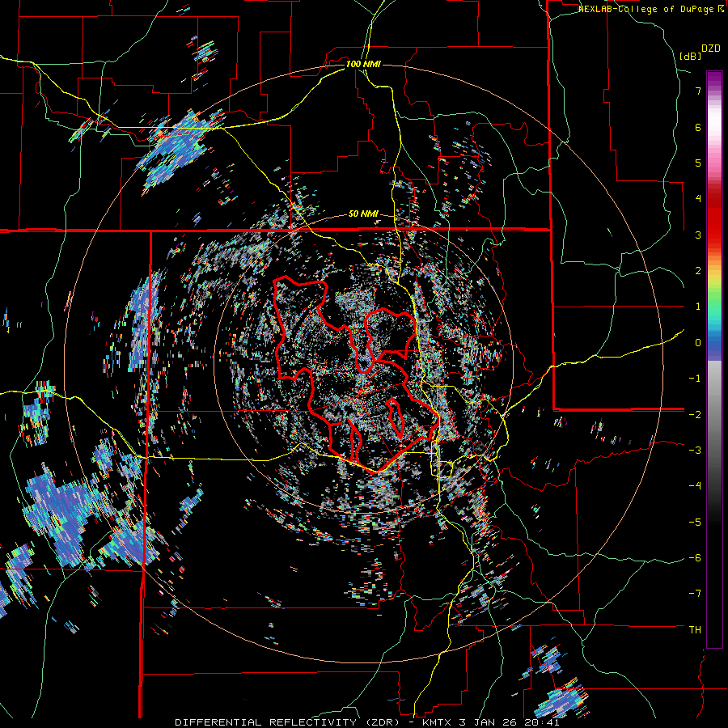This screenshot has width=728, height=728.
Task: Click the -6 value on color scale
Action: pos(695,558)
